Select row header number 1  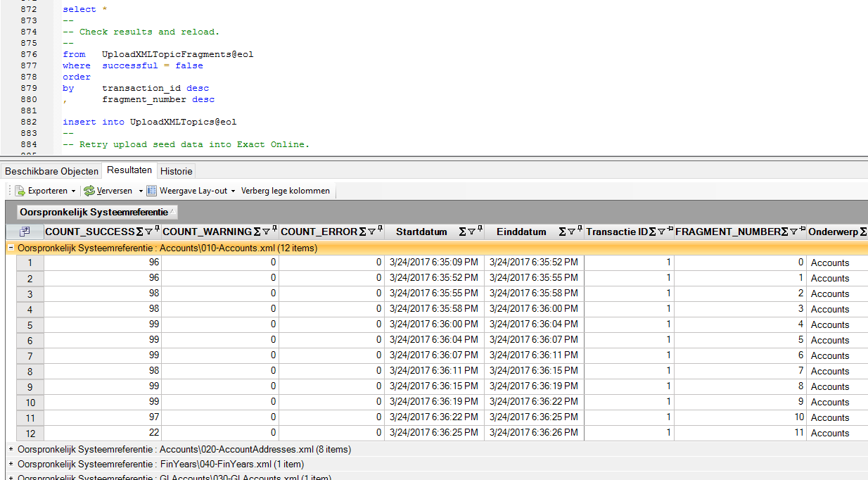[30, 263]
